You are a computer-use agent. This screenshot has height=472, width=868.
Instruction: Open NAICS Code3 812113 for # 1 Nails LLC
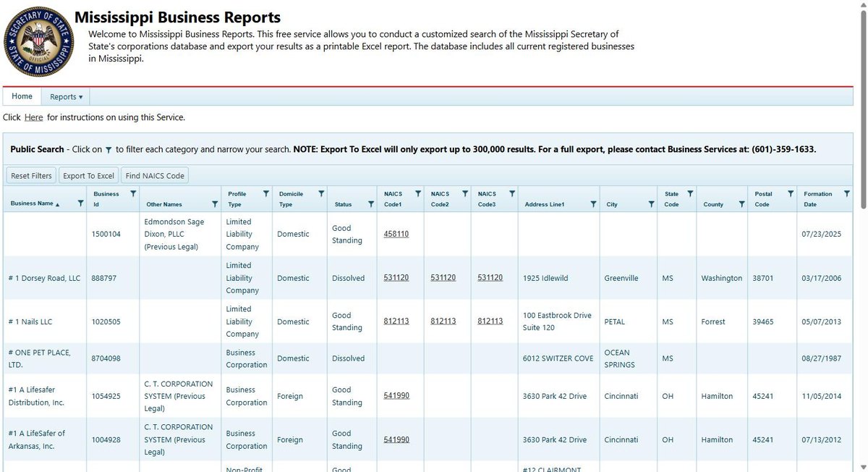click(x=490, y=321)
